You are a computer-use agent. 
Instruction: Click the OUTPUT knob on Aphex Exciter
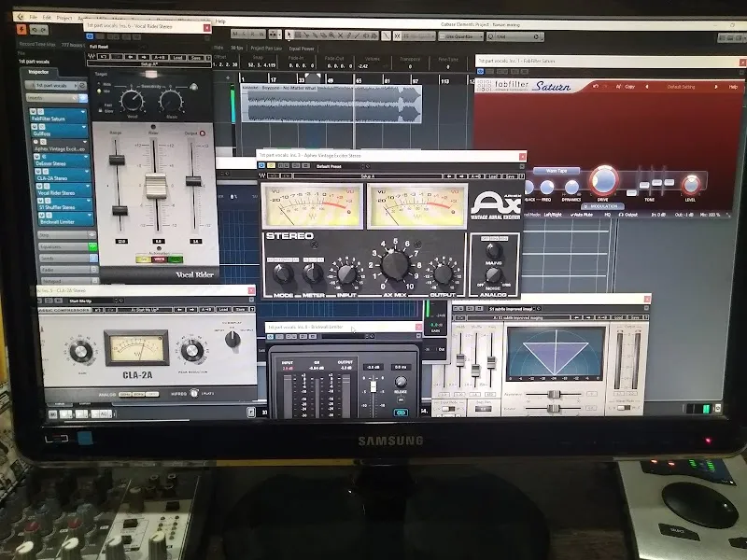443,274
